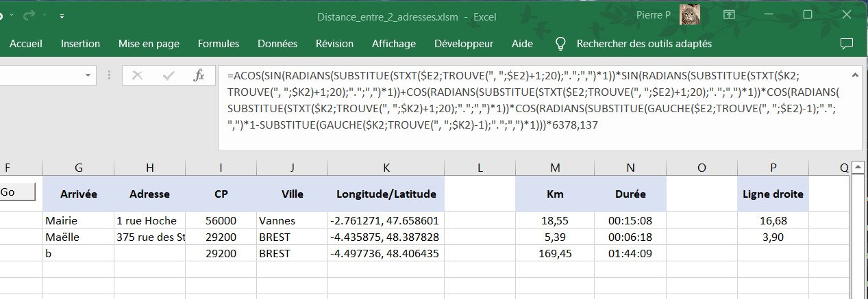This screenshot has width=868, height=299.
Task: Open the Comments speech bubble icon
Action: pyautogui.click(x=847, y=44)
